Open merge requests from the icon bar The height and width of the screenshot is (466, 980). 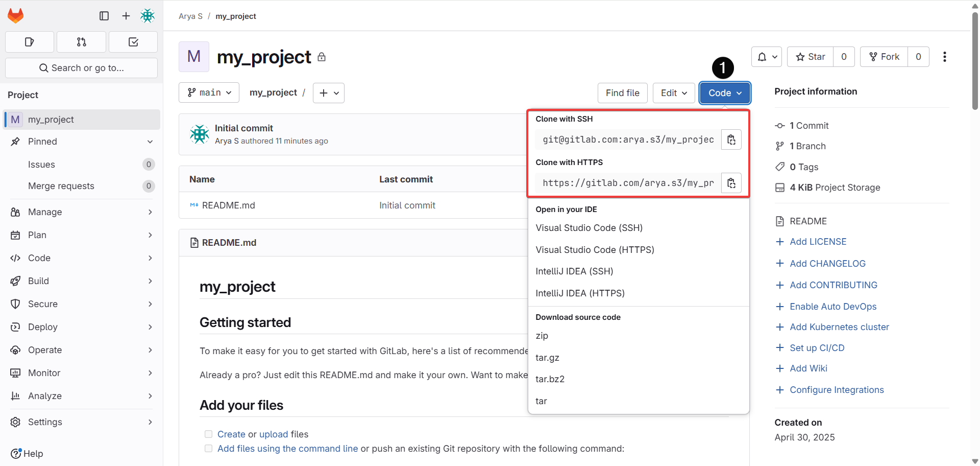pyautogui.click(x=81, y=42)
